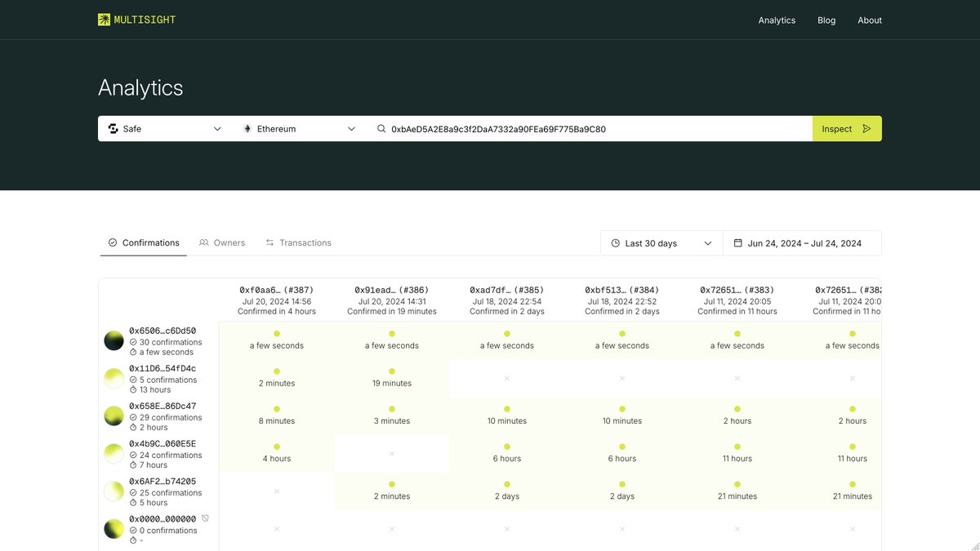Open transaction 0xad7df… (#385) header

(507, 290)
